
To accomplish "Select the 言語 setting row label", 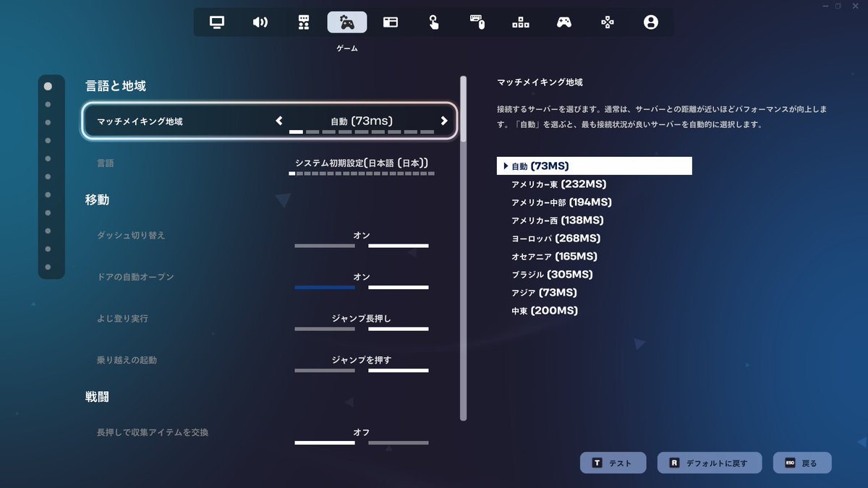I will tap(106, 163).
